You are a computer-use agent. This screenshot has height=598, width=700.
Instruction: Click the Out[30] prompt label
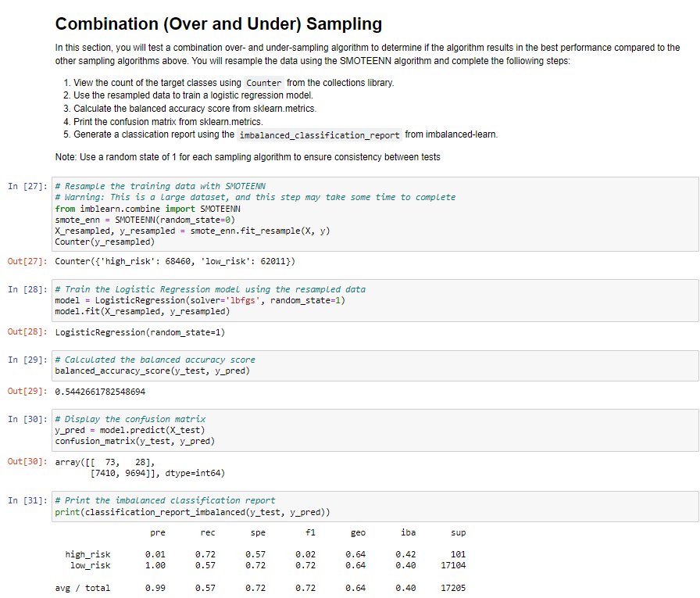click(23, 461)
